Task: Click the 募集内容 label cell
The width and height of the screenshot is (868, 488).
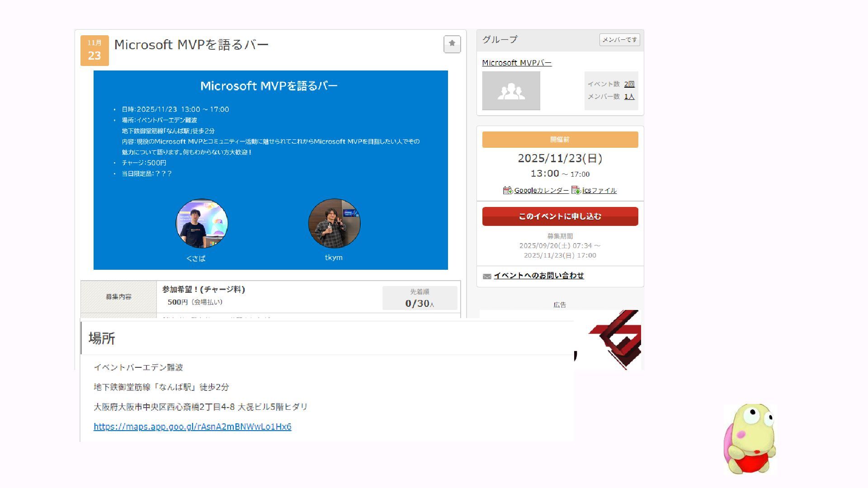Action: tap(119, 297)
